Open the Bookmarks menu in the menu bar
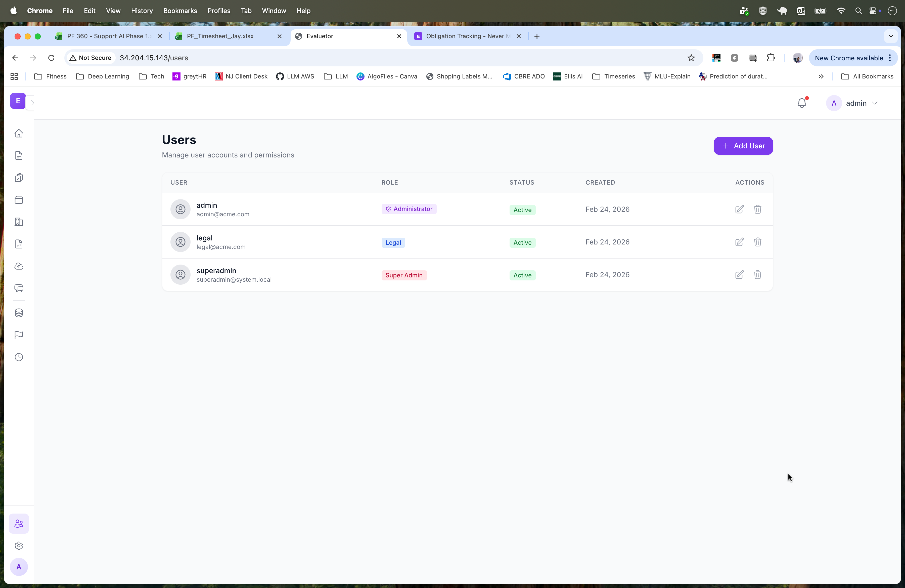 (x=180, y=11)
